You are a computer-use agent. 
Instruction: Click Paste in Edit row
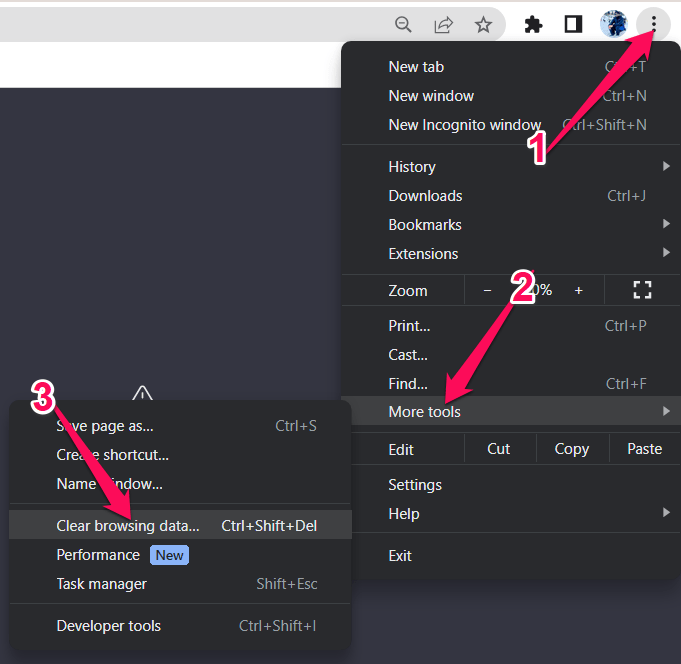[645, 449]
